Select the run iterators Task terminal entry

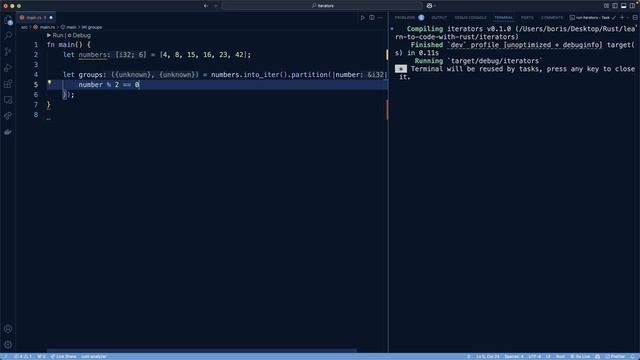[592, 18]
